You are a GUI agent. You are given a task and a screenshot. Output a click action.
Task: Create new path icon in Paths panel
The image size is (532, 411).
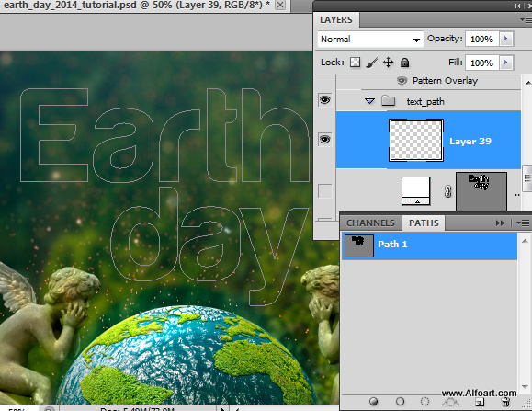pyautogui.click(x=480, y=402)
